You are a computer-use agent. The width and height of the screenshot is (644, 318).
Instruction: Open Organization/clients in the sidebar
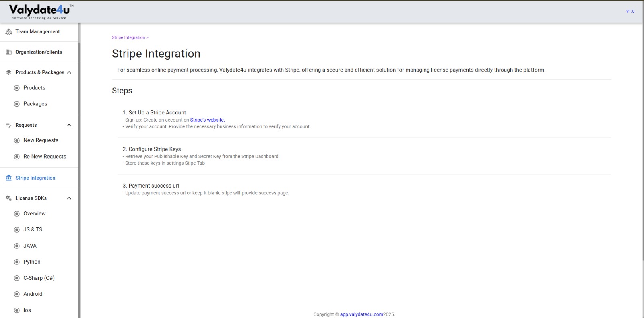click(x=39, y=52)
